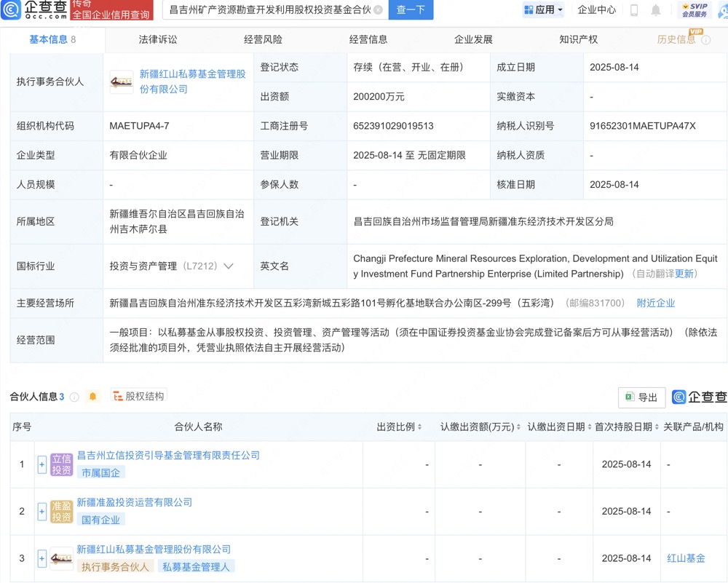Screen dimensions: 728x583
Task: Click the 私募基金管理人 tag
Action: coord(196,567)
